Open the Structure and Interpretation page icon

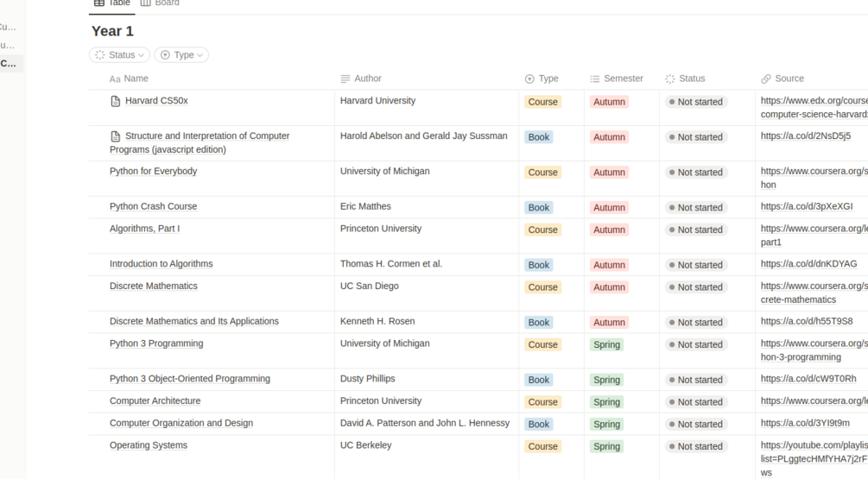[115, 136]
